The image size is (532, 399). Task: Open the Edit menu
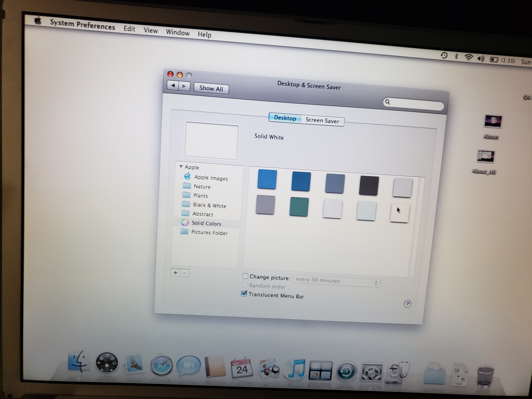click(129, 29)
